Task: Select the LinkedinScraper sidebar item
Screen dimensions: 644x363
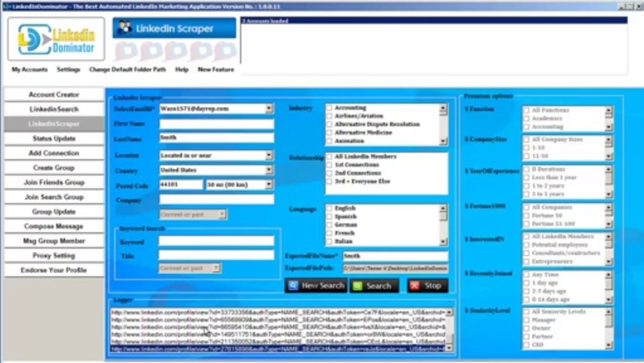Action: pos(54,124)
